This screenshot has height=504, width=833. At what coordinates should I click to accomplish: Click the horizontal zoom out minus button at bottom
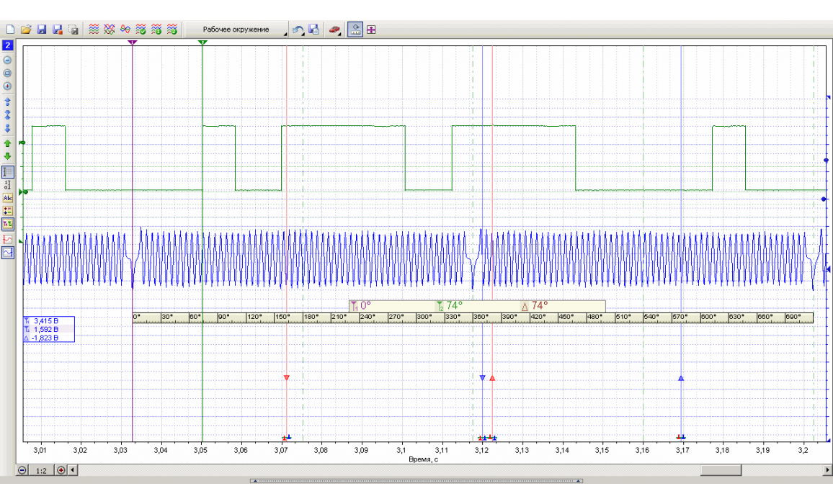tap(22, 471)
